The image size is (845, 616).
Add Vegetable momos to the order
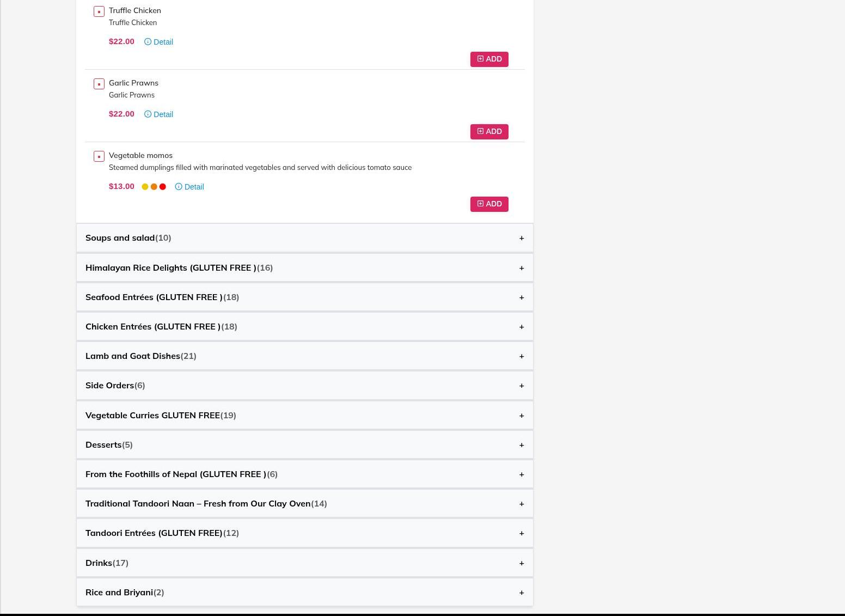tap(489, 204)
